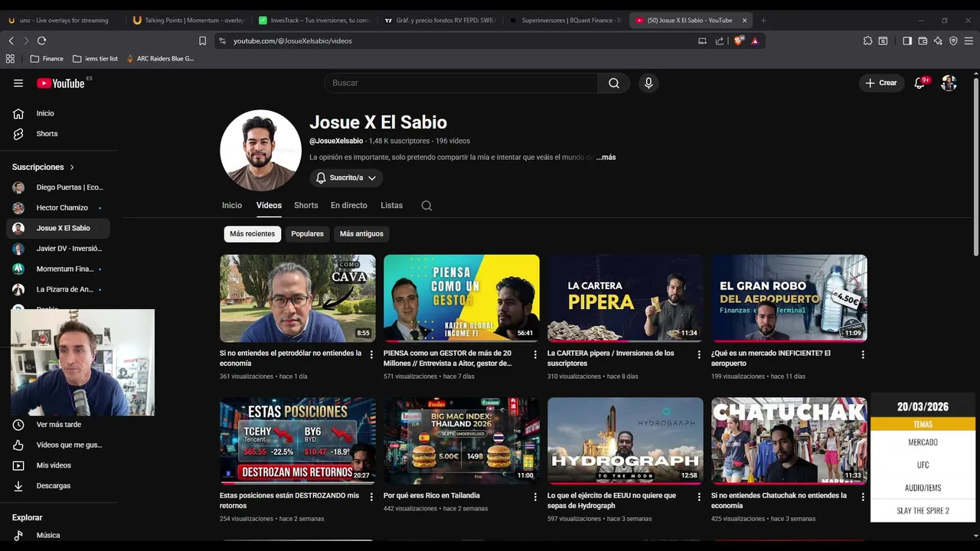This screenshot has height=551, width=980.
Task: Open new browser tab plus button
Action: [x=763, y=21]
